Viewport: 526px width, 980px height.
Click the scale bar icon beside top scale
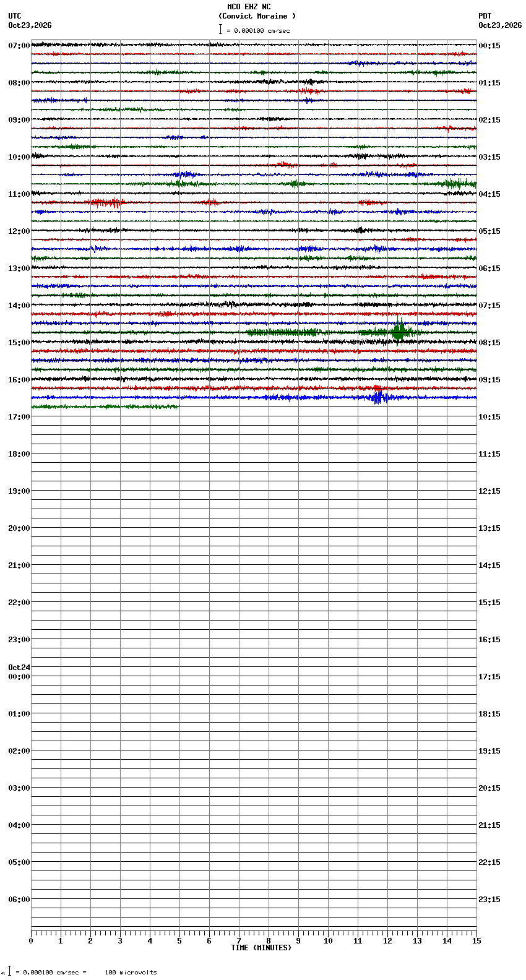coord(220,29)
